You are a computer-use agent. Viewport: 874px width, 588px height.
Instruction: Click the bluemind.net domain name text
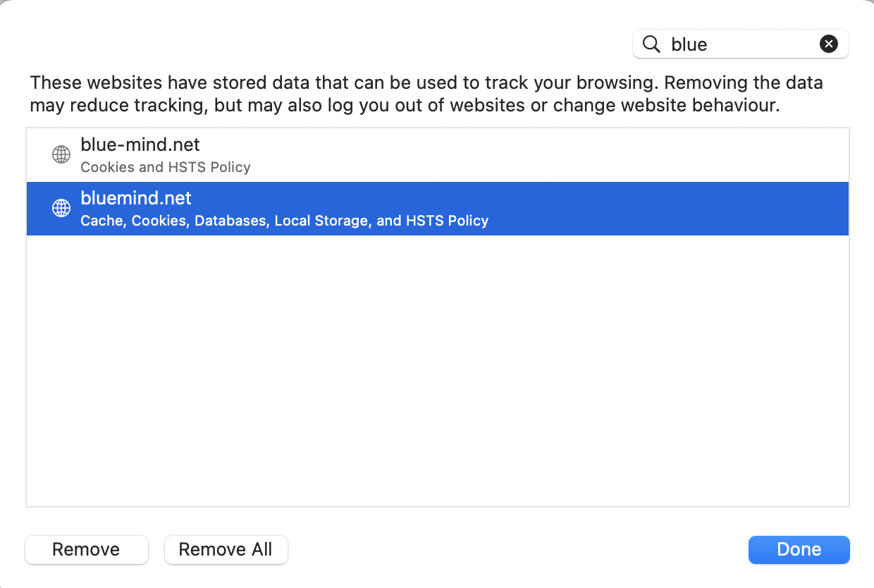(136, 198)
